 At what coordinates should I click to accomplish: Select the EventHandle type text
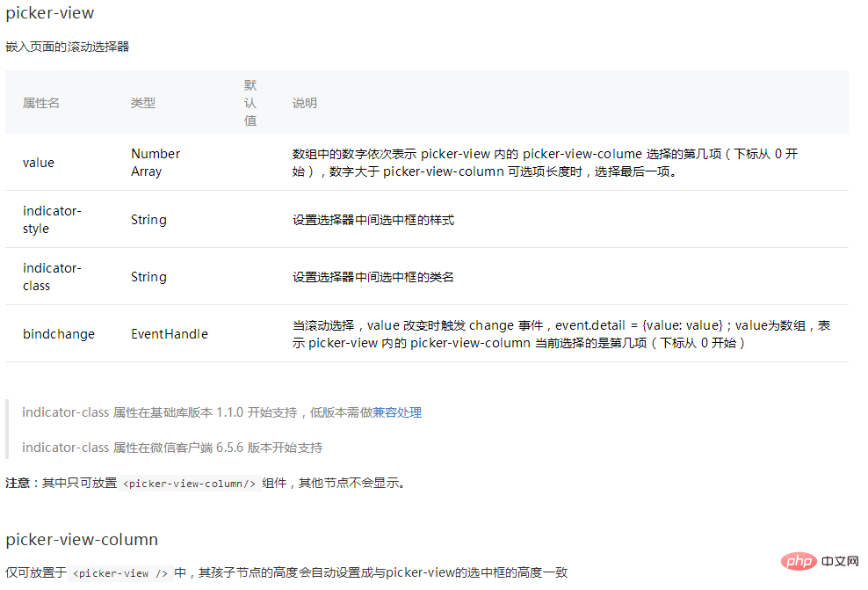(169, 334)
